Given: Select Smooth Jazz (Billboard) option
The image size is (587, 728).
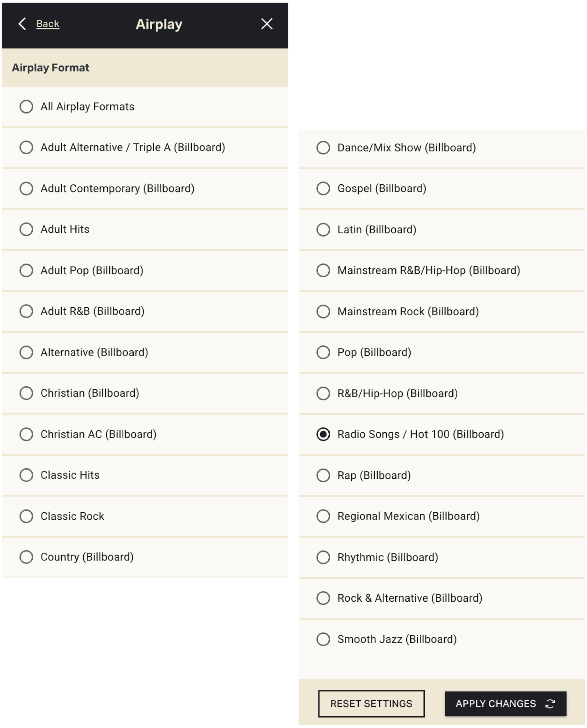Looking at the screenshot, I should click(323, 639).
